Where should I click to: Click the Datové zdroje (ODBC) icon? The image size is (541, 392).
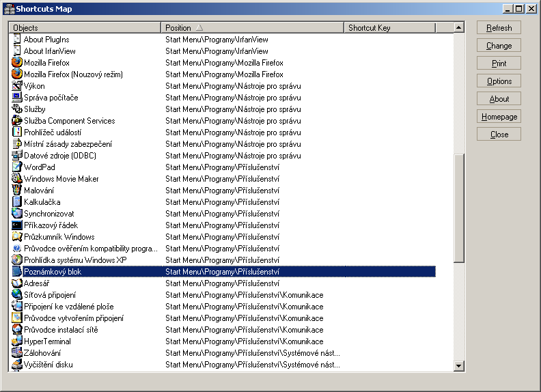click(17, 155)
